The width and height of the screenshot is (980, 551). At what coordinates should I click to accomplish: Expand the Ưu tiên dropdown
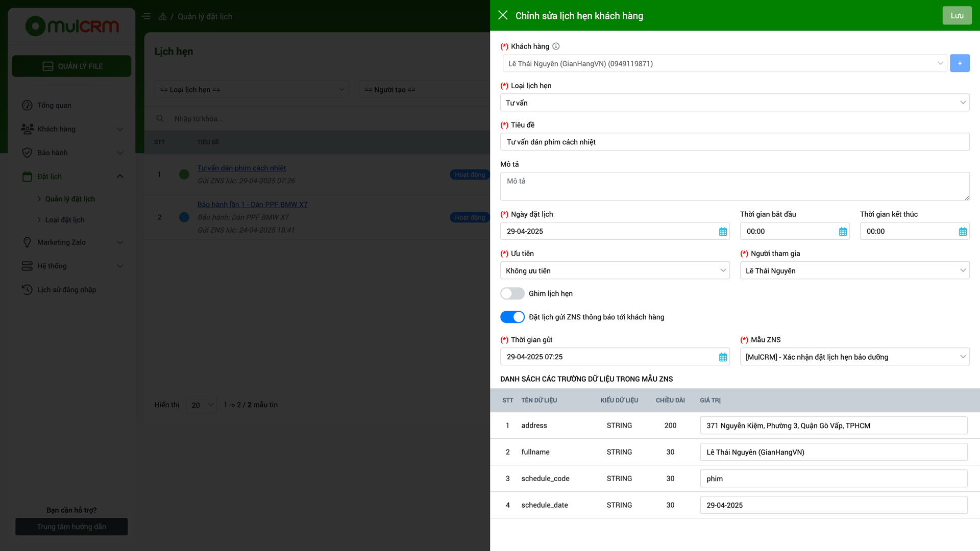click(615, 270)
